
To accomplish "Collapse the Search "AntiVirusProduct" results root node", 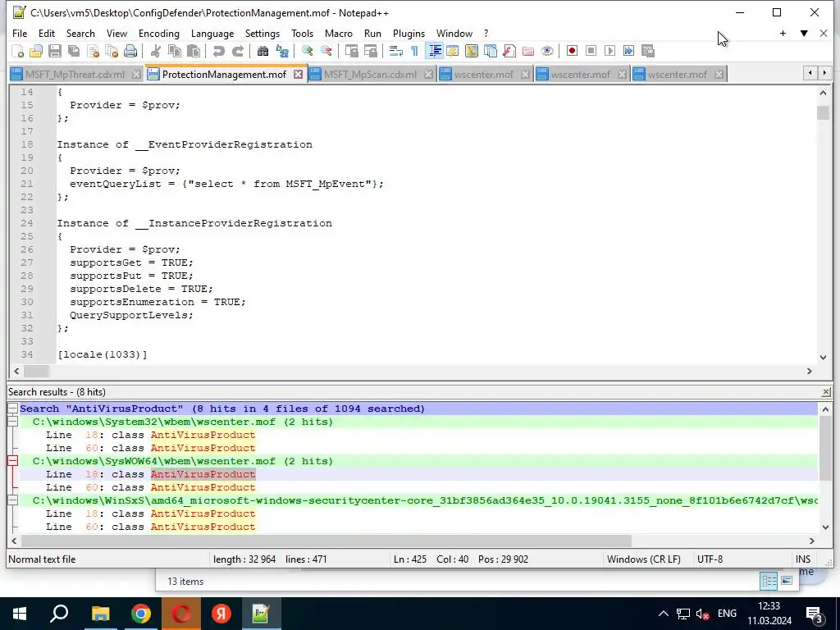I will pyautogui.click(x=12, y=409).
